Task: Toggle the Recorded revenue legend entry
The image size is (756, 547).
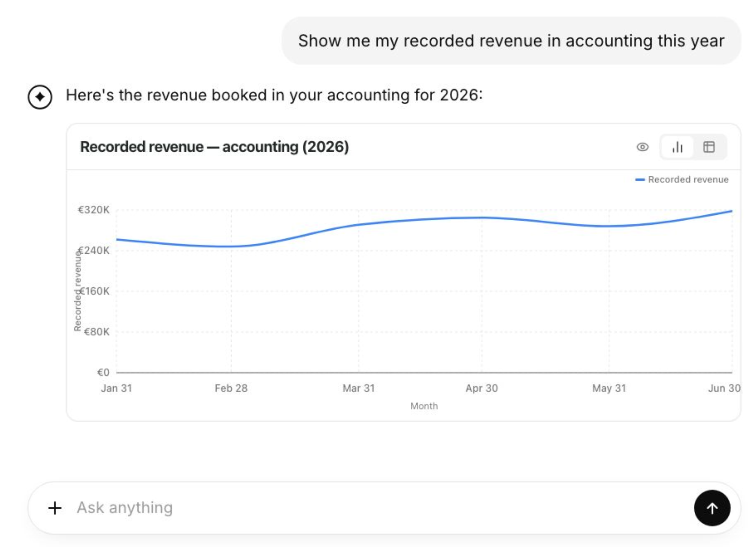Action: (682, 180)
